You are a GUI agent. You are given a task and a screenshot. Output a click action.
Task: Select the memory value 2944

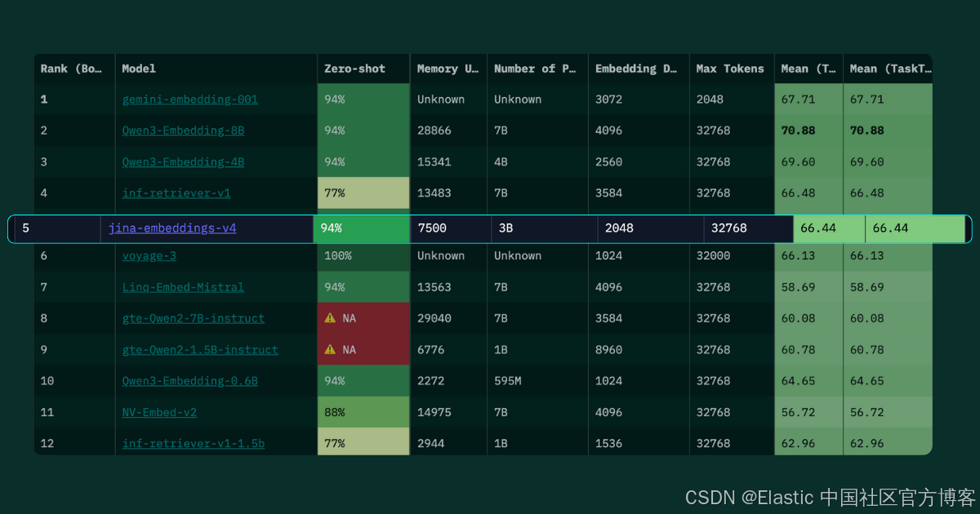[x=431, y=444]
